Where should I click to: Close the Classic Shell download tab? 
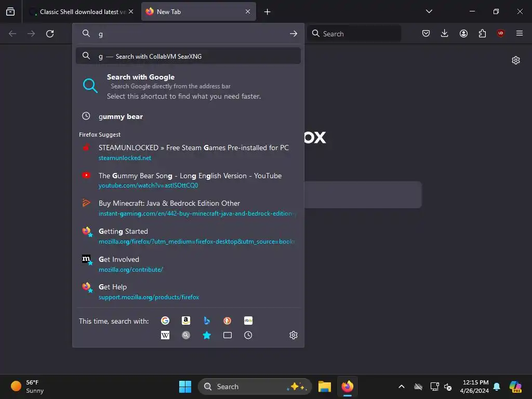click(131, 11)
